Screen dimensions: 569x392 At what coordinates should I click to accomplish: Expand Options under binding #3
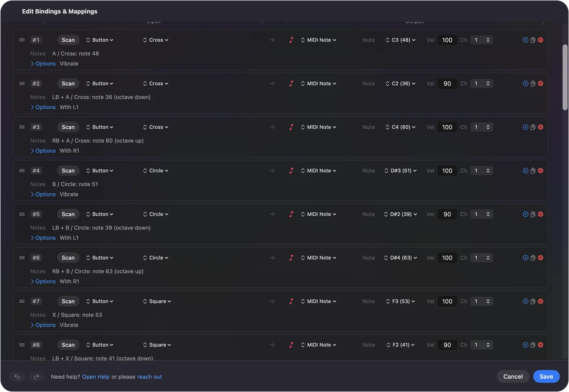43,151
